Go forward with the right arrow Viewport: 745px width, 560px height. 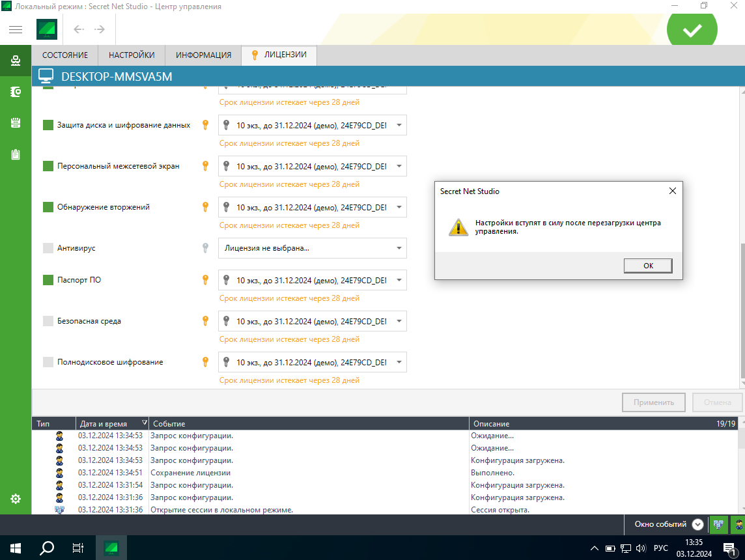[x=100, y=29]
